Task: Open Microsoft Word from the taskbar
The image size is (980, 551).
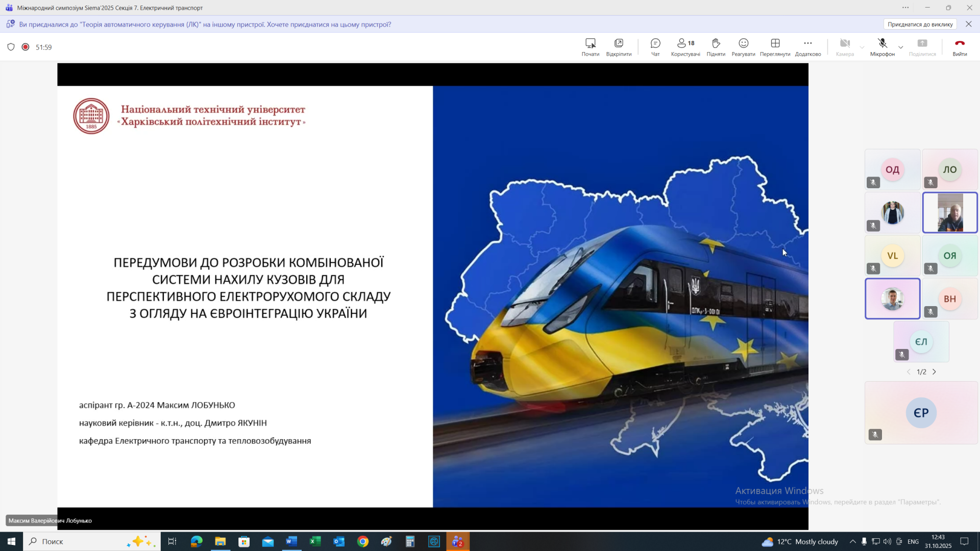Action: click(291, 541)
